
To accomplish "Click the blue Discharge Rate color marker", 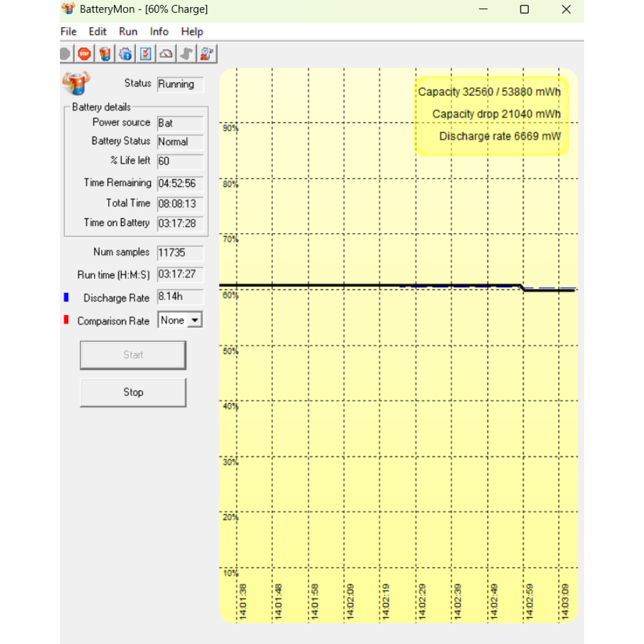I will pyautogui.click(x=66, y=298).
